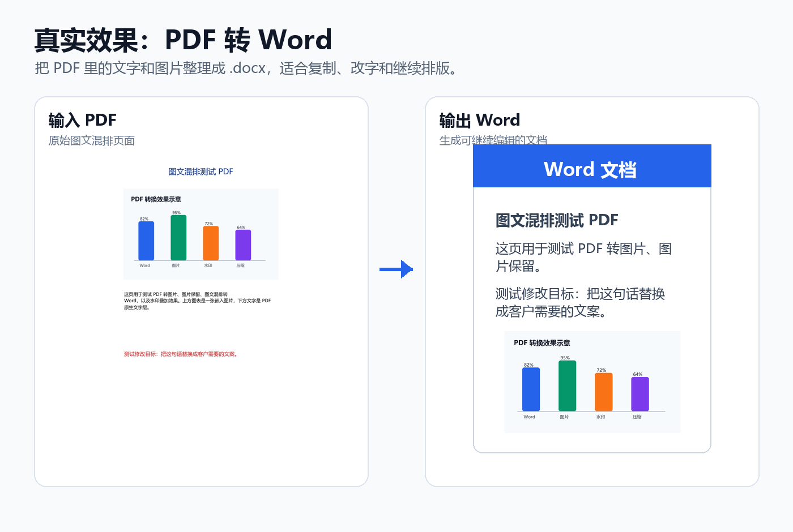Select the orange 水印 bar in input PDF chart
The height and width of the screenshot is (532, 793).
[x=211, y=243]
